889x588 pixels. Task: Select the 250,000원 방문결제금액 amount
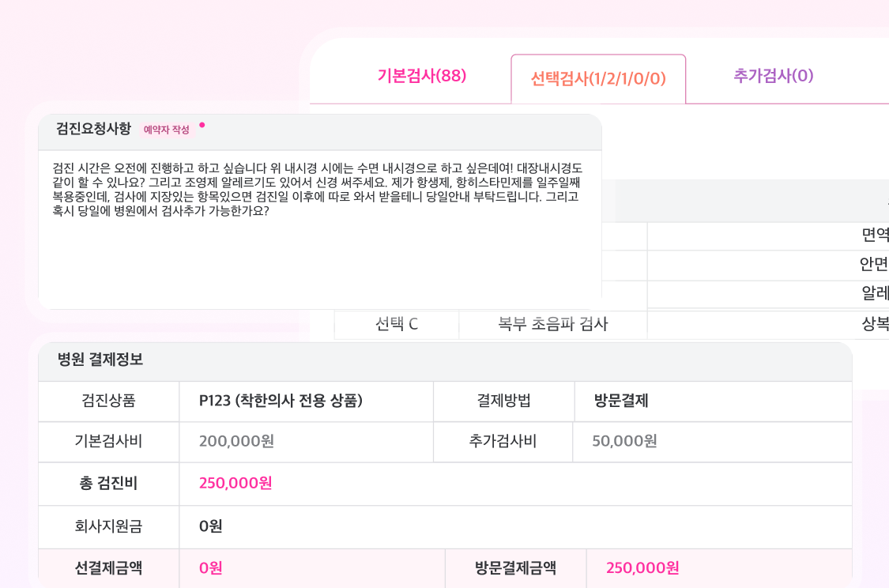pyautogui.click(x=642, y=568)
